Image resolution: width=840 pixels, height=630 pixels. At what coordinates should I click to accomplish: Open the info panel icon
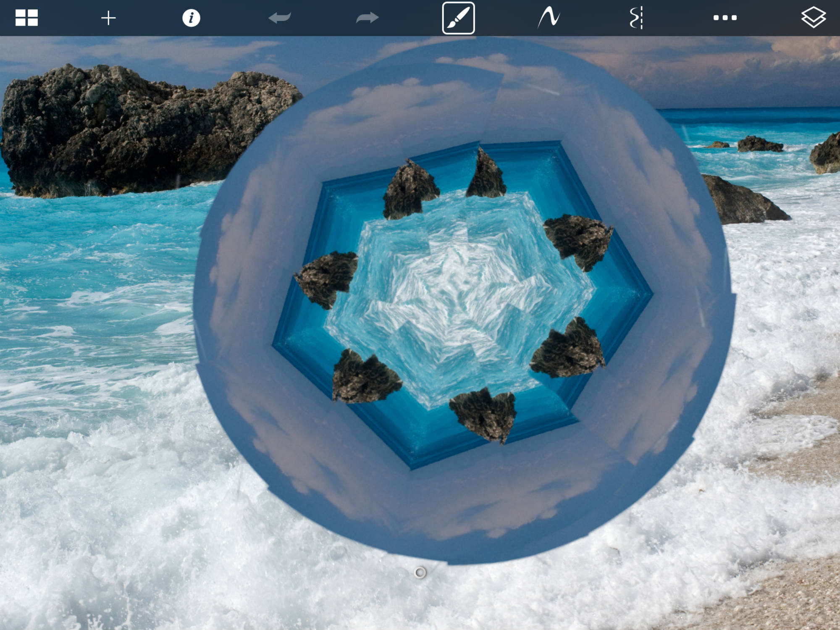(x=191, y=18)
